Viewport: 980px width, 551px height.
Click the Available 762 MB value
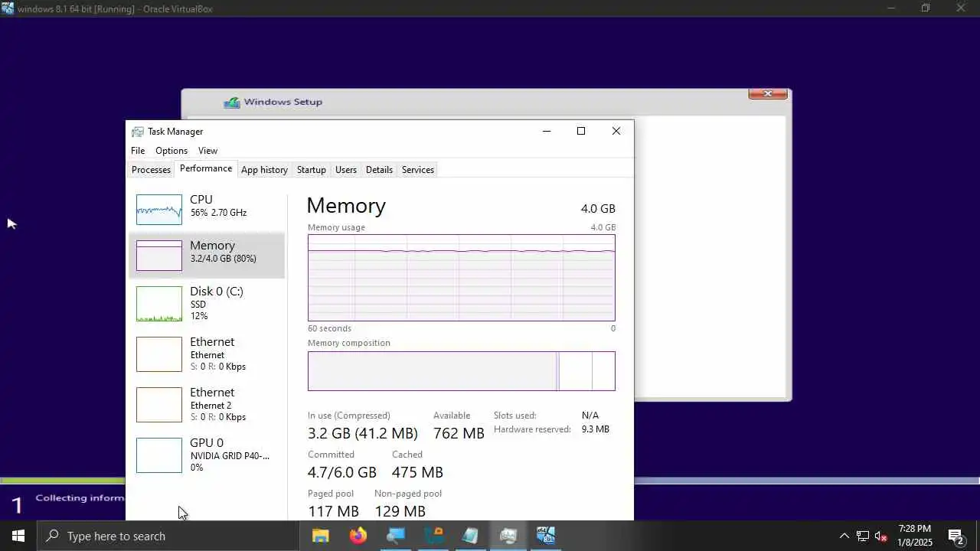tap(459, 434)
